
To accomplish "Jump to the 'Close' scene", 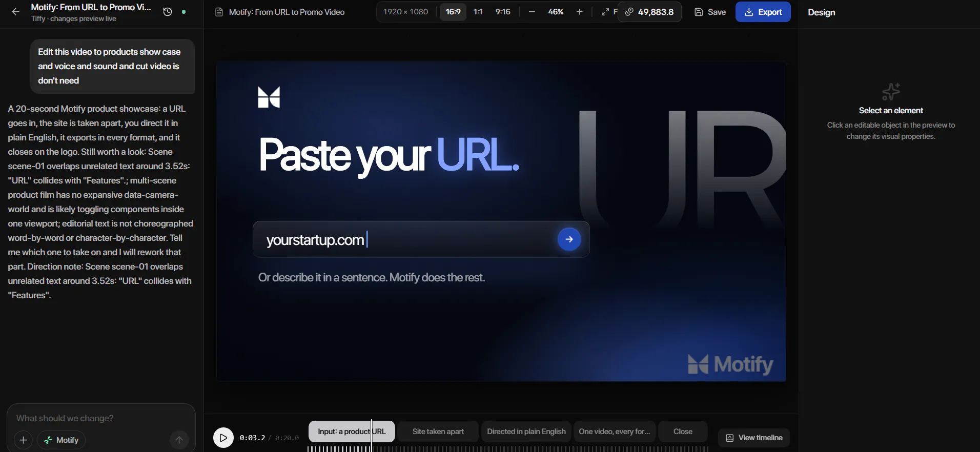I will pyautogui.click(x=683, y=432).
